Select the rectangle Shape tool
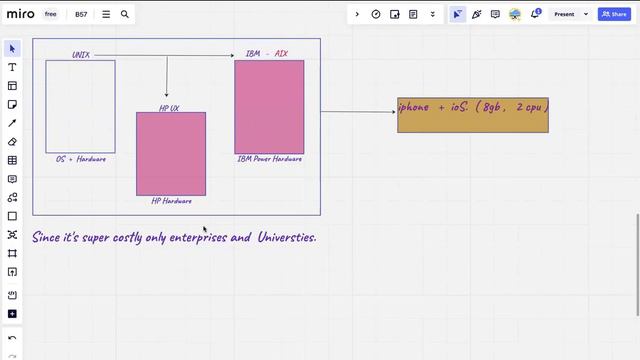This screenshot has height=360, width=640. coord(12,216)
